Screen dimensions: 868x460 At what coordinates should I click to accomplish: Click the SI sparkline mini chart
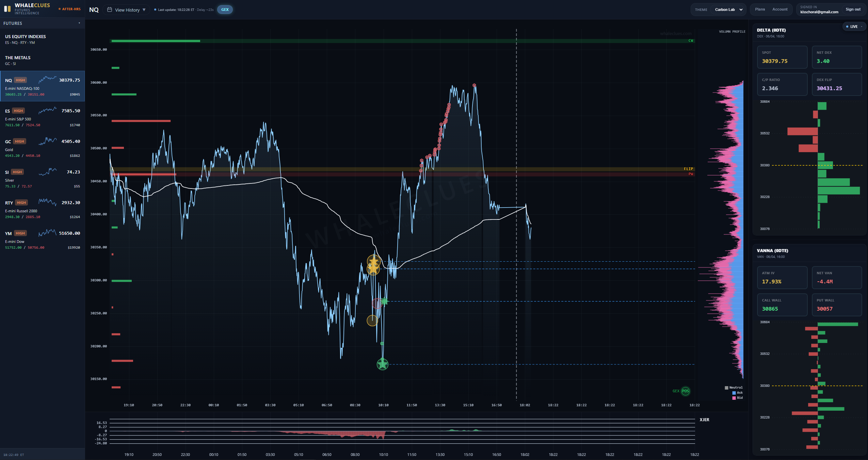[x=47, y=172]
